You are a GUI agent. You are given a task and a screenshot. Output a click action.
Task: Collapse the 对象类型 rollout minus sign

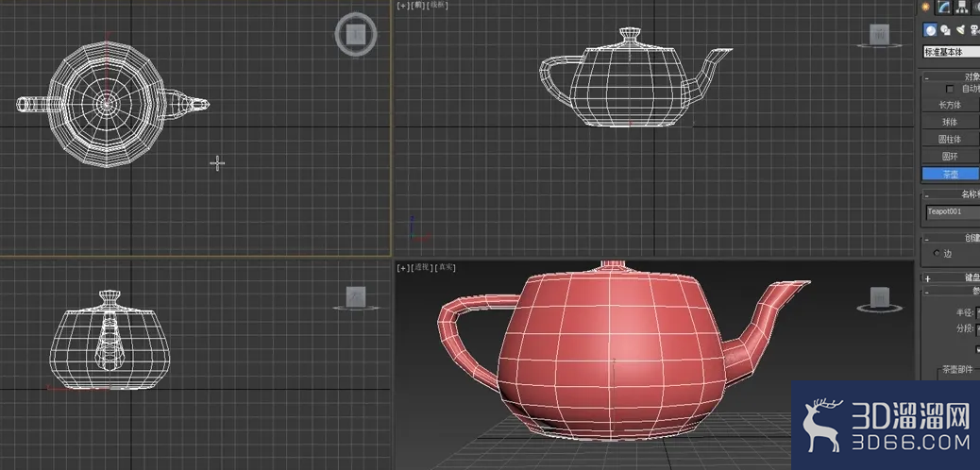927,76
